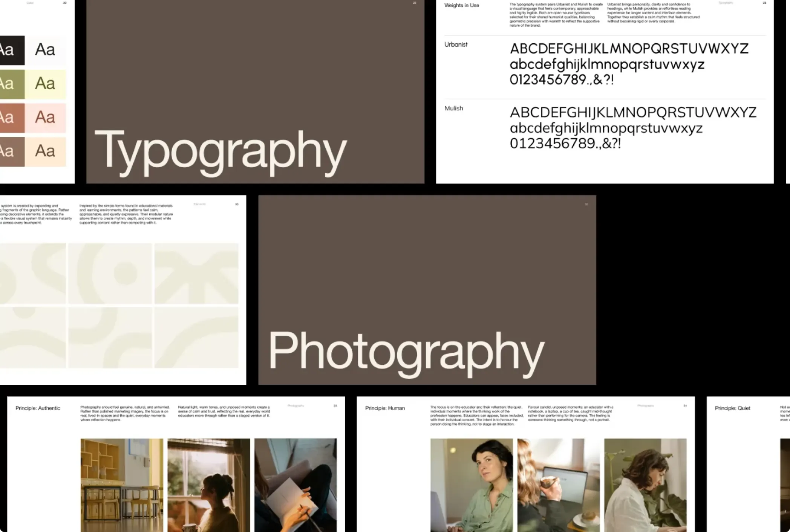790x532 pixels.
Task: Select the circle pattern tile
Action: click(x=110, y=274)
